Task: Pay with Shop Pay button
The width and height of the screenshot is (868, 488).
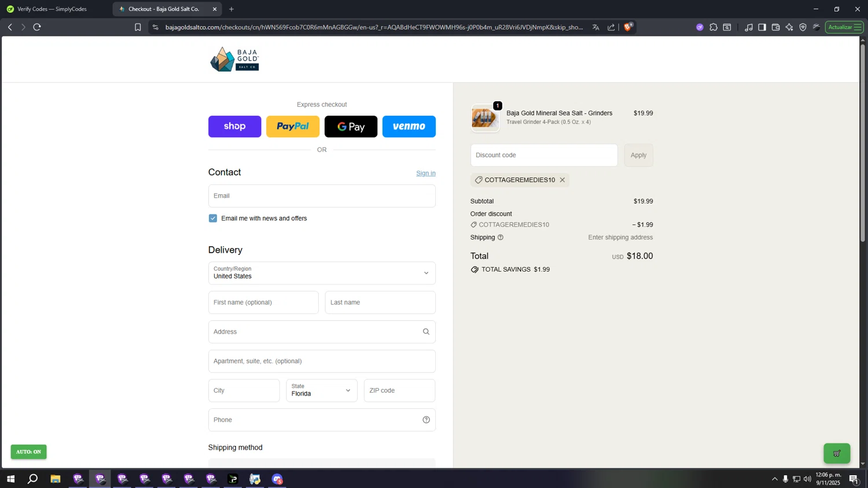Action: coord(234,127)
